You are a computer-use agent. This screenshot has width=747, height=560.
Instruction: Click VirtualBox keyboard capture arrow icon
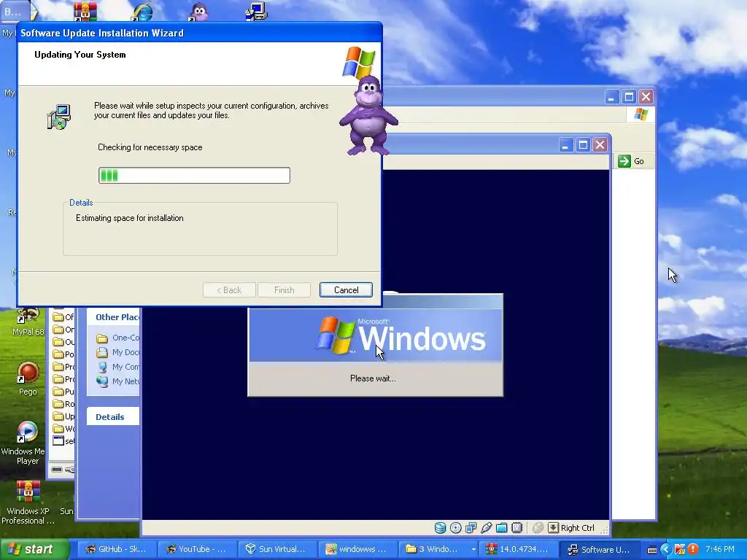pyautogui.click(x=553, y=528)
